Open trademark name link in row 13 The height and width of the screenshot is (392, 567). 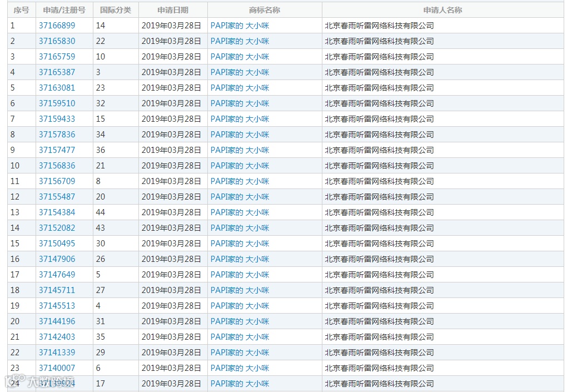point(240,212)
